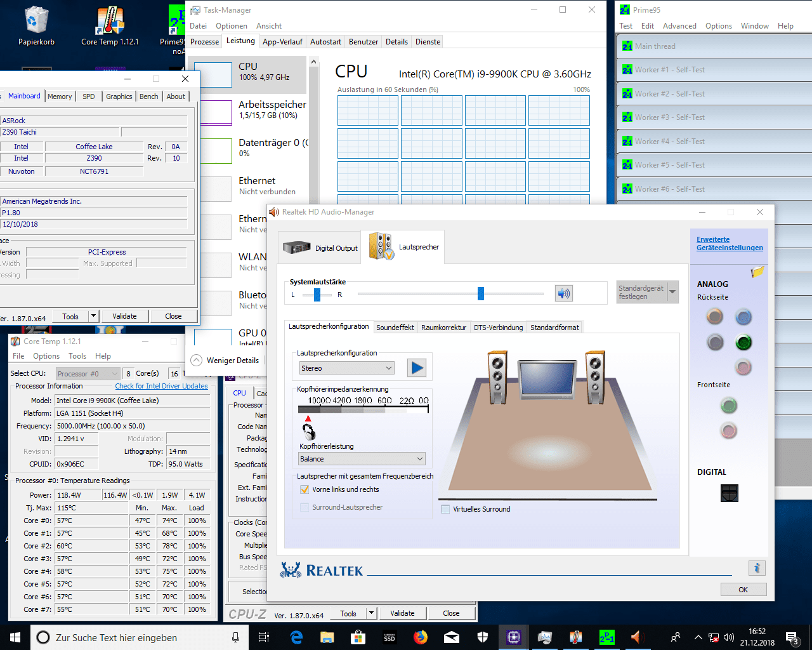812x650 pixels.
Task: Select the green active rear audio jack
Action: pyautogui.click(x=743, y=343)
